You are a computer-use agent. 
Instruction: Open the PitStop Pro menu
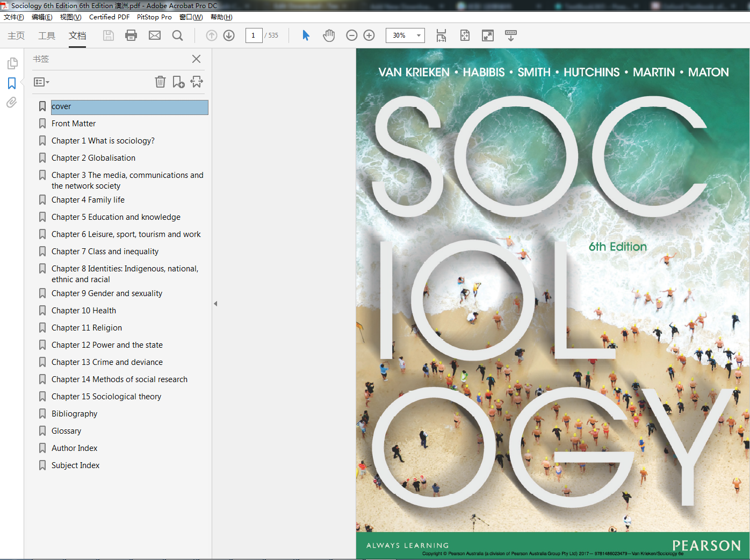(x=154, y=17)
